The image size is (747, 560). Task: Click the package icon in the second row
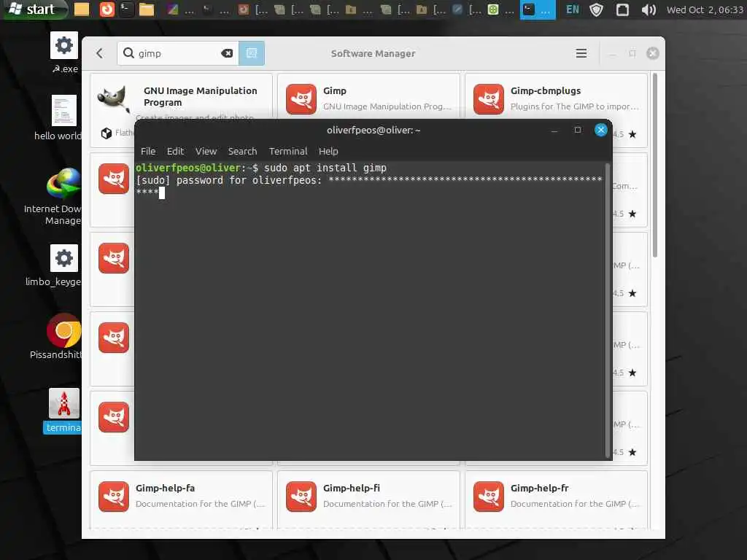(x=114, y=179)
